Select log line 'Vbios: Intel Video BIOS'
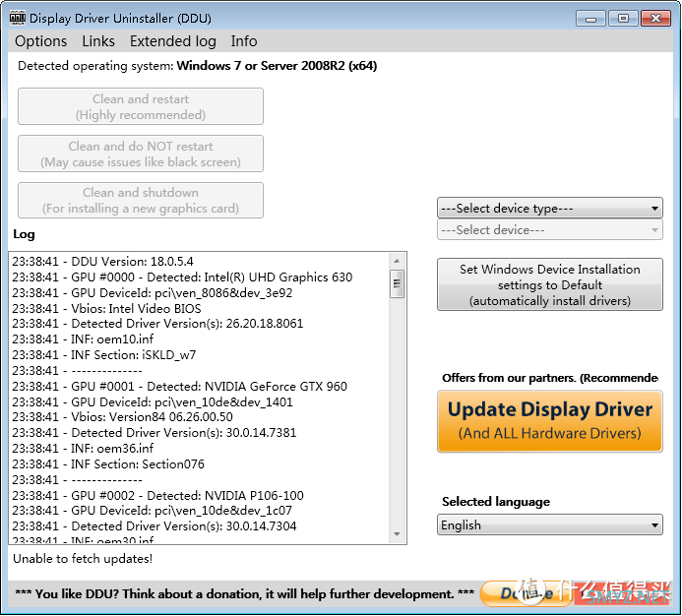 coord(106,308)
